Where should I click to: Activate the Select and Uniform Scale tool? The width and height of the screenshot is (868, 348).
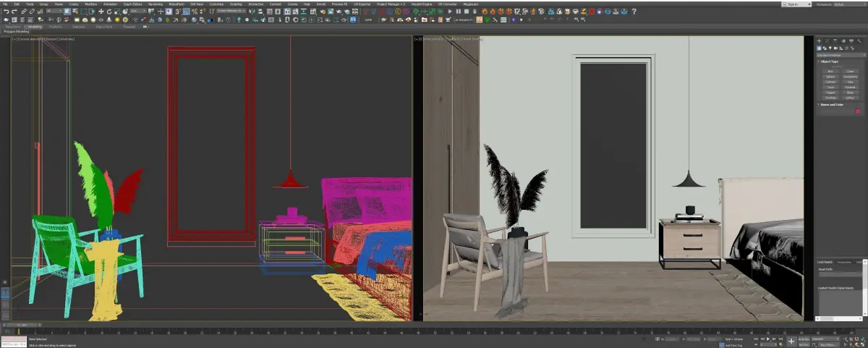117,12
